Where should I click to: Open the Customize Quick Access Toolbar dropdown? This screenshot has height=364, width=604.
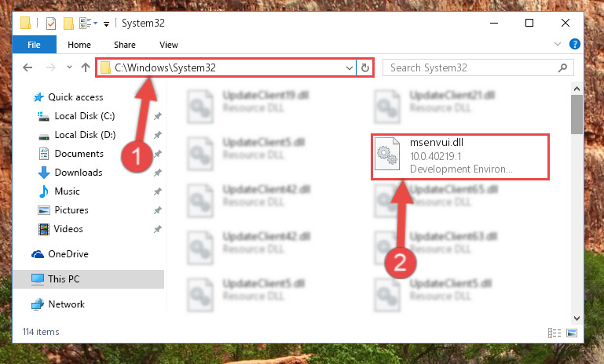pyautogui.click(x=106, y=24)
